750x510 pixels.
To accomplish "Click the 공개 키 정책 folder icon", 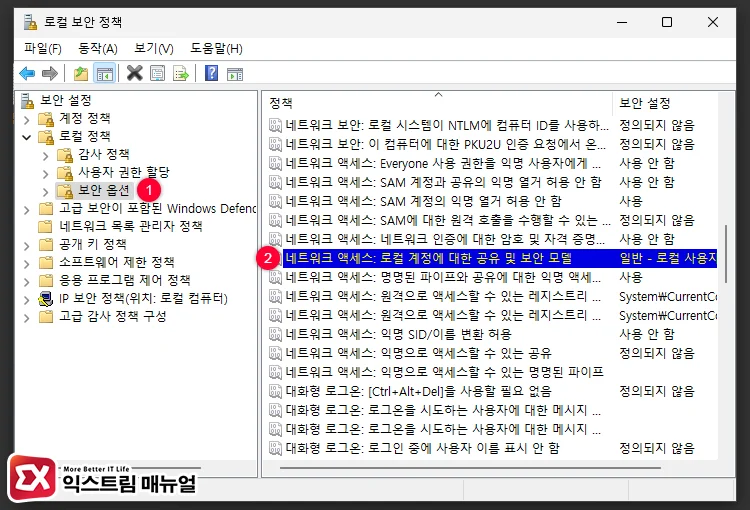I will point(46,245).
